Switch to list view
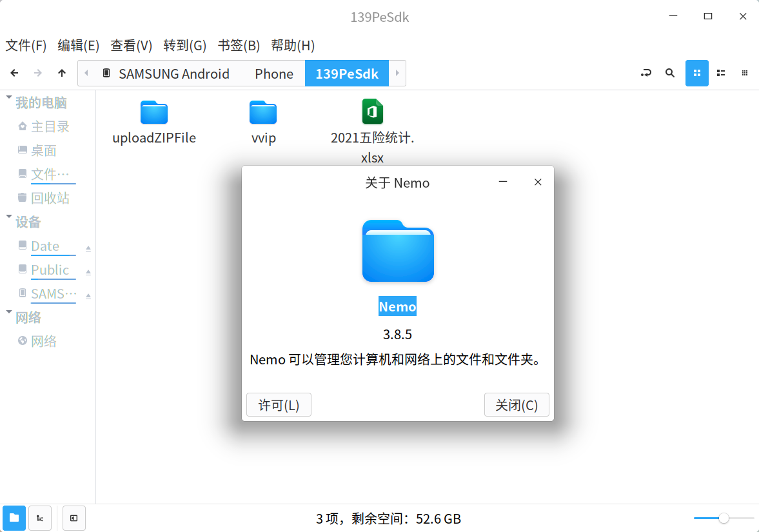Image resolution: width=759 pixels, height=532 pixels. (721, 73)
